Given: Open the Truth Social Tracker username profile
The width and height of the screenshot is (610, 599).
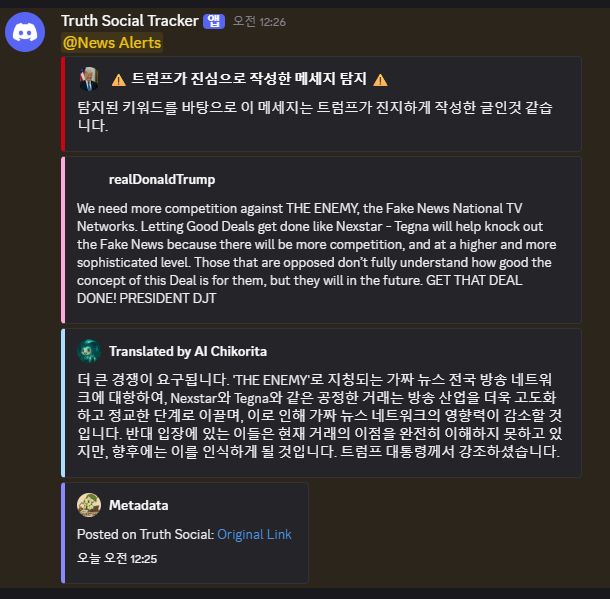Looking at the screenshot, I should [x=130, y=21].
